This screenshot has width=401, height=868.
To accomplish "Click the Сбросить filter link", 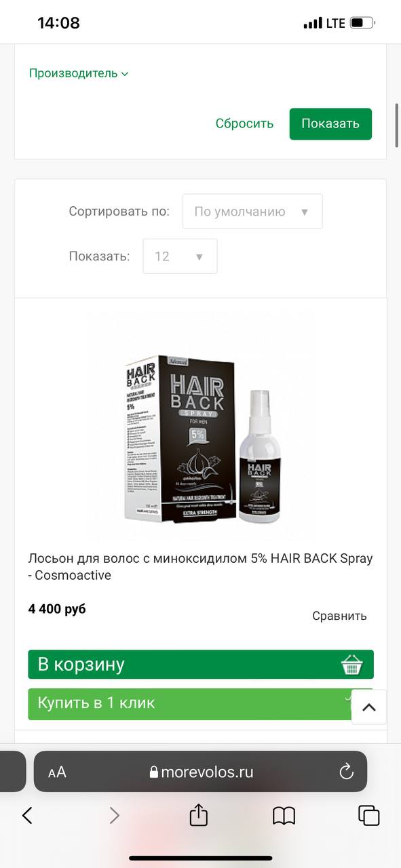I will 244,123.
